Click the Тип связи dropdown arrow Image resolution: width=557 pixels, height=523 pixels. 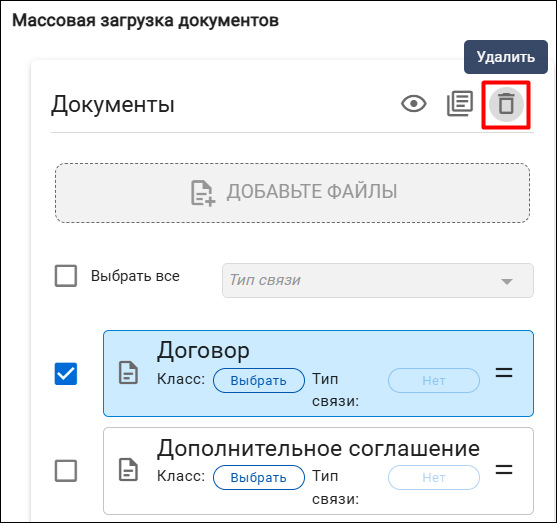(507, 282)
